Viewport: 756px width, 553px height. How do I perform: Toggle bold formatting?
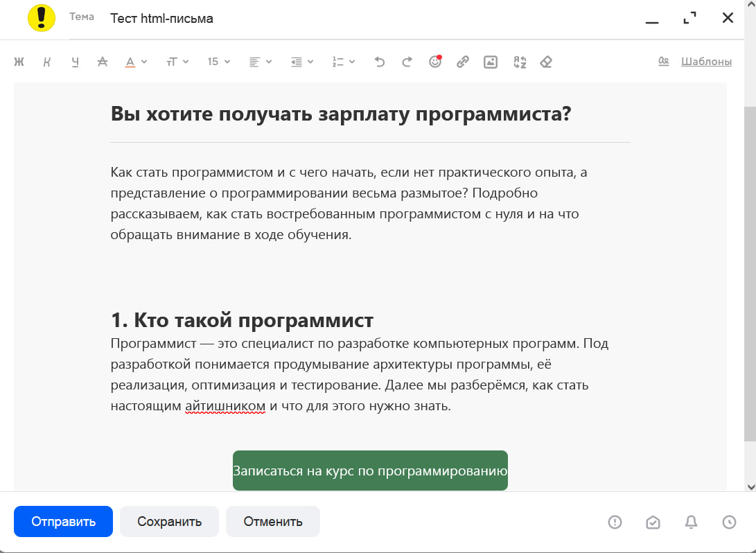coord(19,62)
